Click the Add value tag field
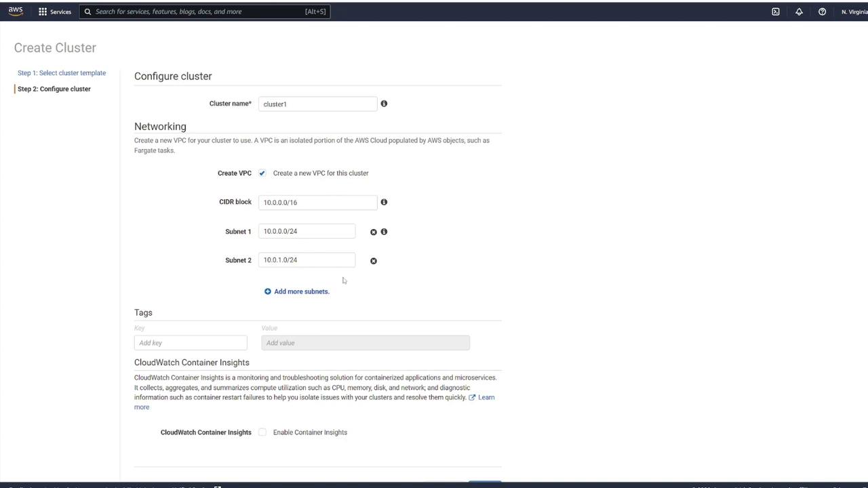The height and width of the screenshot is (488, 868). tap(366, 343)
